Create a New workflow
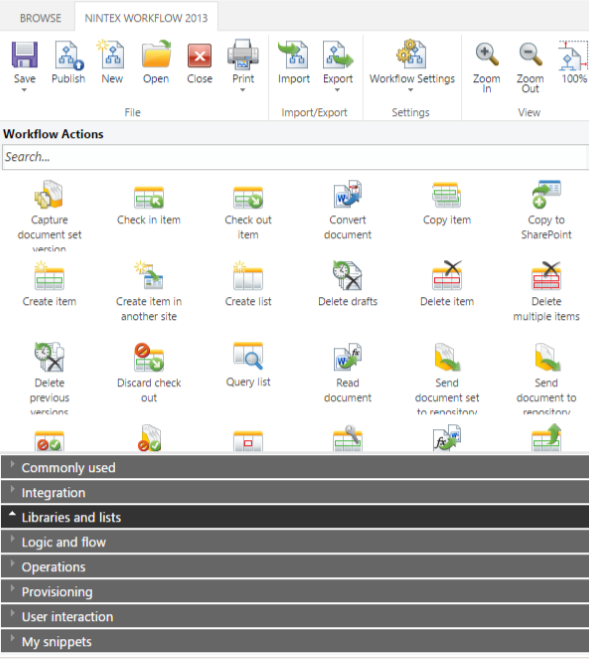This screenshot has width=589, height=659. 112,62
